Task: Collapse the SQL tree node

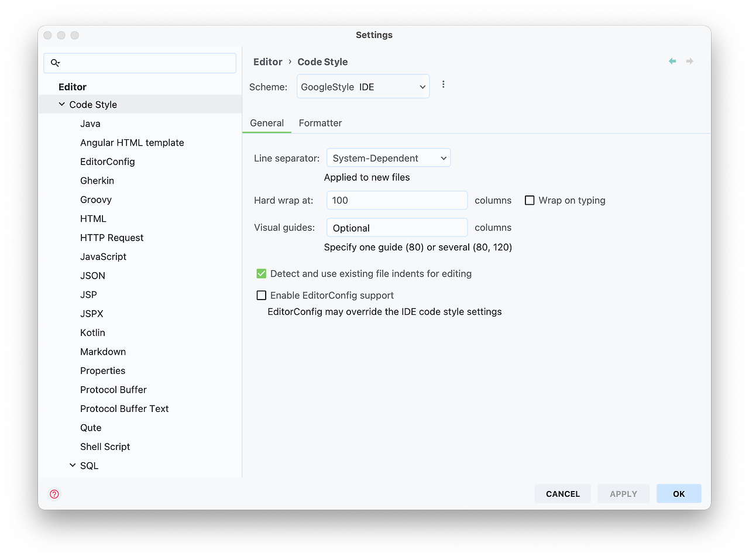Action: click(x=73, y=465)
